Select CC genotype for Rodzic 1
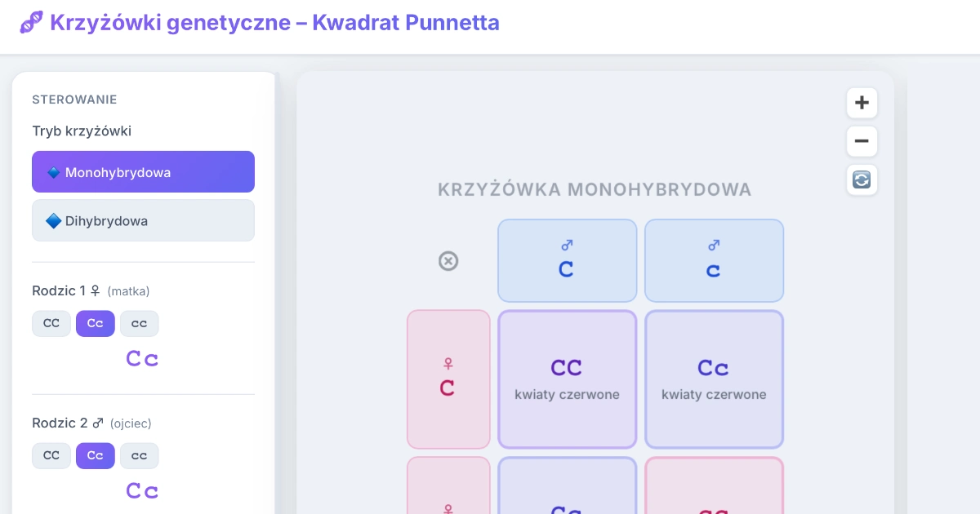980x514 pixels. [51, 323]
